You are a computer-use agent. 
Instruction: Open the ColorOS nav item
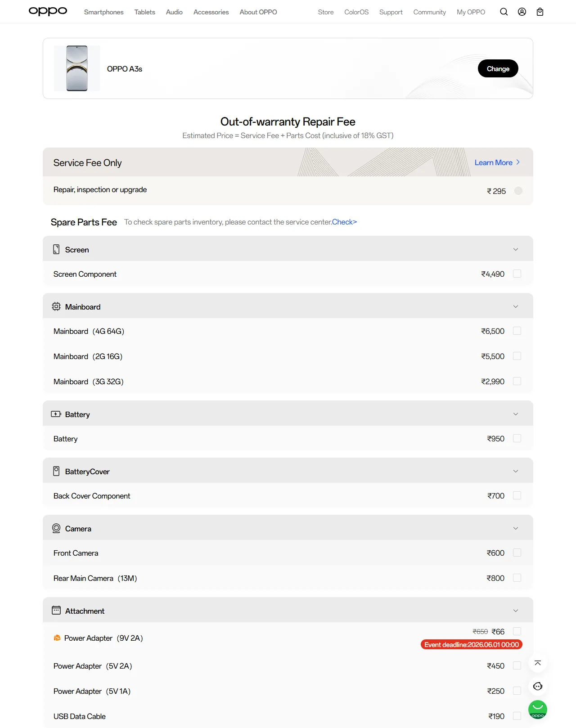click(x=356, y=12)
